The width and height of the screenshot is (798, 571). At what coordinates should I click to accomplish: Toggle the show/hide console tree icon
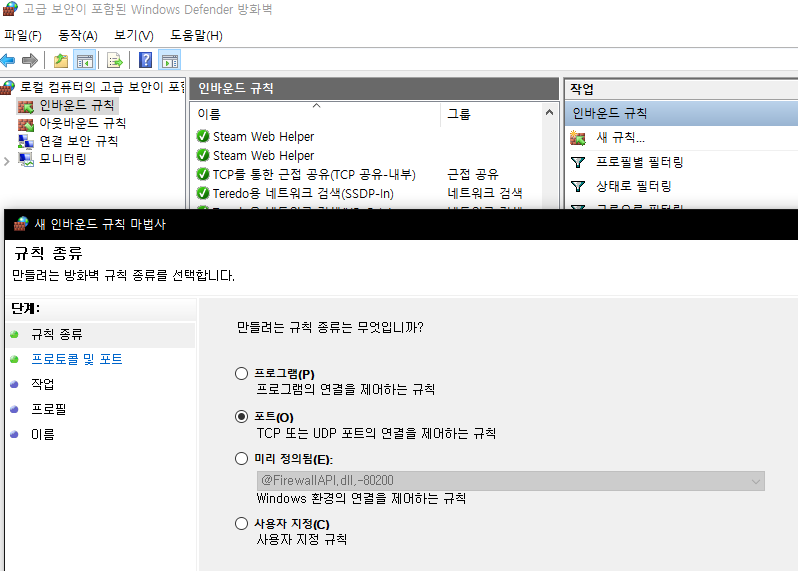click(x=84, y=61)
